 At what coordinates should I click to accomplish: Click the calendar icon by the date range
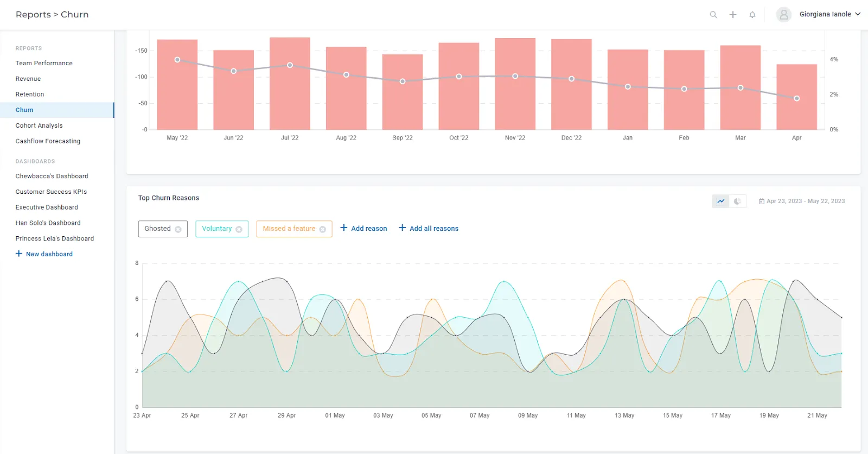pyautogui.click(x=762, y=201)
